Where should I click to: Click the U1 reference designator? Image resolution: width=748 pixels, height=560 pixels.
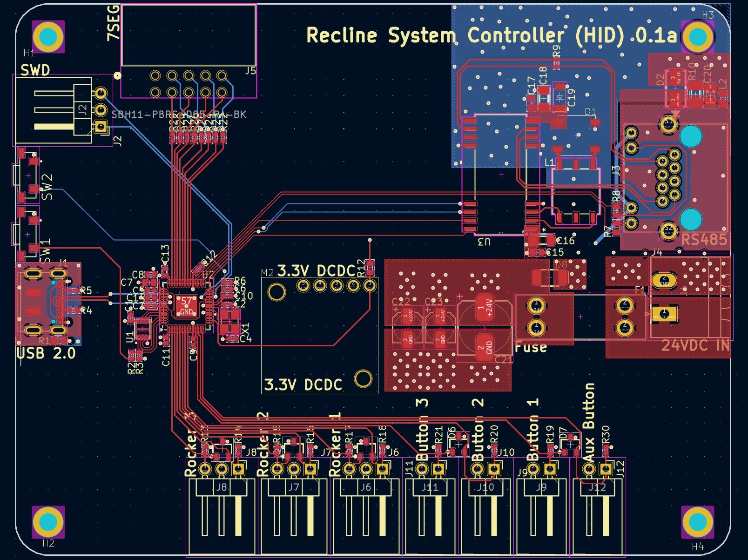[130, 337]
